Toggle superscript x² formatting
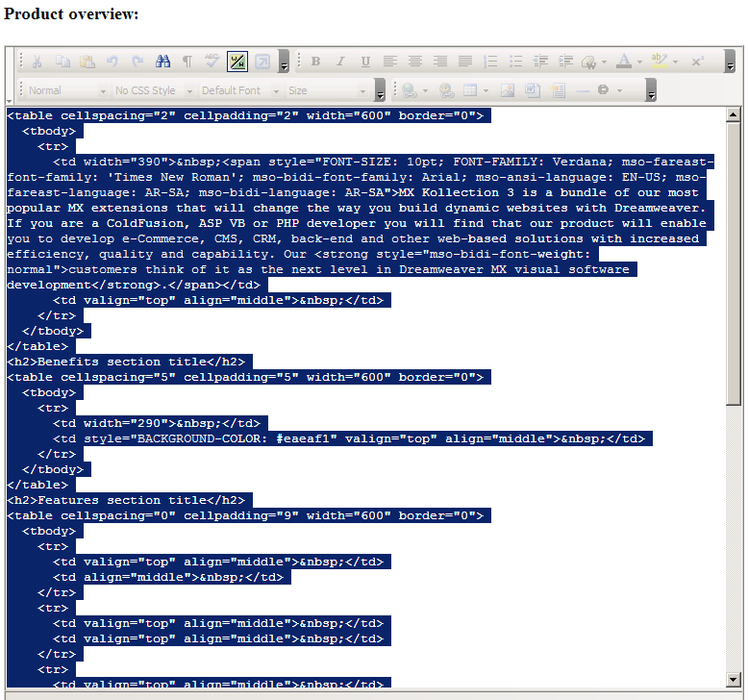This screenshot has height=700, width=748. click(697, 62)
